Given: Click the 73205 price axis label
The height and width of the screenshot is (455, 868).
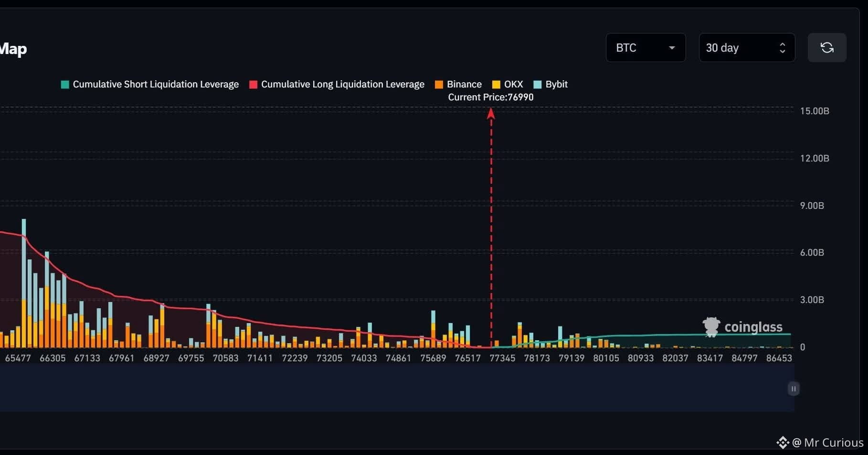Looking at the screenshot, I should (329, 358).
